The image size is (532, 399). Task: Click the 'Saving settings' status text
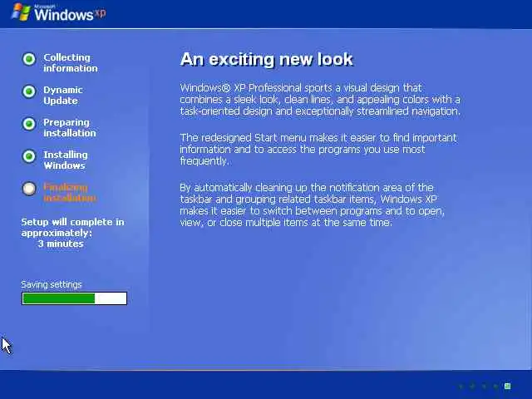tap(52, 284)
